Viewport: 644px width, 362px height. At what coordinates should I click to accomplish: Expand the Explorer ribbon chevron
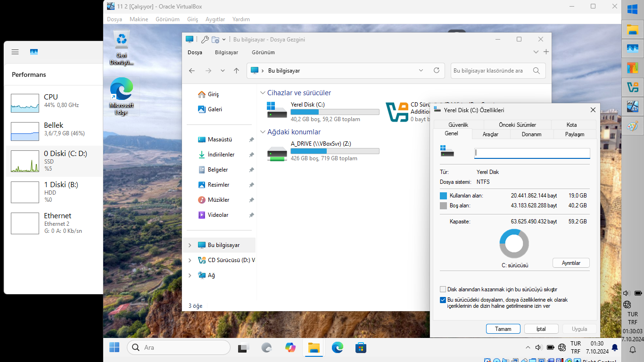536,52
